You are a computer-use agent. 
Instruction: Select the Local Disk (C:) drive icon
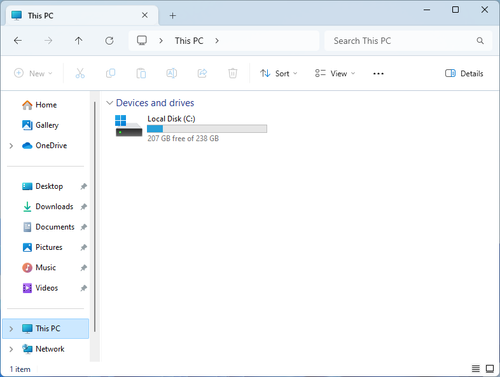[129, 126]
